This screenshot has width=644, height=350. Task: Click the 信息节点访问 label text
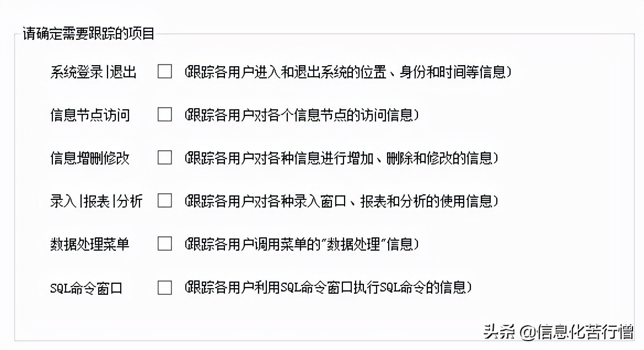(x=90, y=115)
